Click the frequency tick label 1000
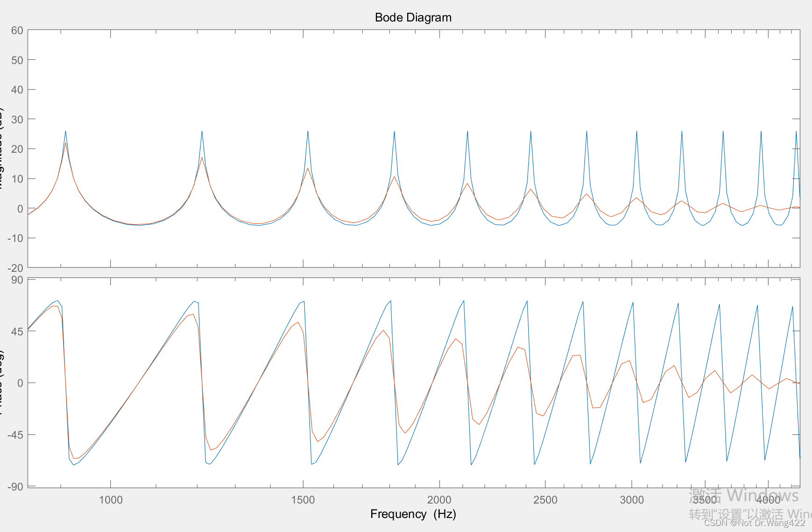The height and width of the screenshot is (532, 812). (x=111, y=500)
